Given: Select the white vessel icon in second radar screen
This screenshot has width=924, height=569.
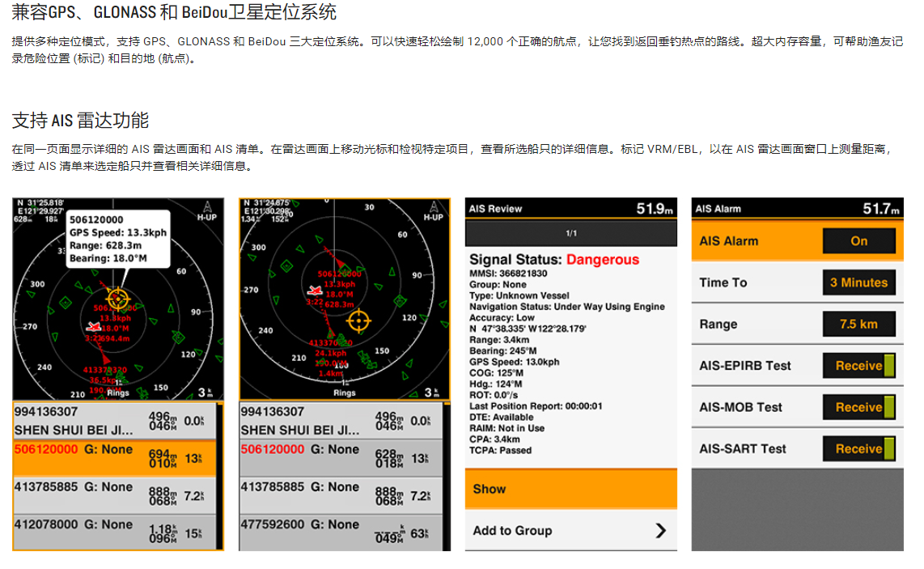Looking at the screenshot, I should coord(315,290).
